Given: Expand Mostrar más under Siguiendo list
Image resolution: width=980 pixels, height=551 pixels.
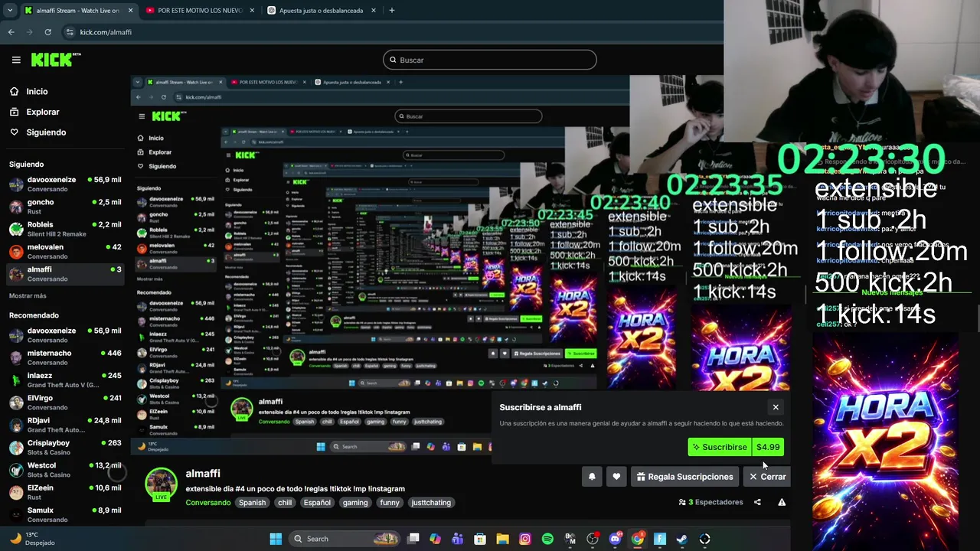Looking at the screenshot, I should 28,295.
